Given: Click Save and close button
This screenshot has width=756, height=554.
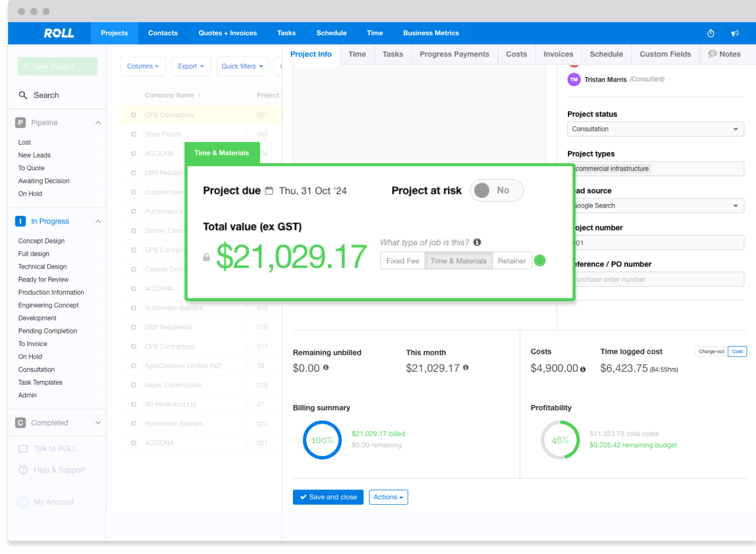Looking at the screenshot, I should tap(328, 497).
